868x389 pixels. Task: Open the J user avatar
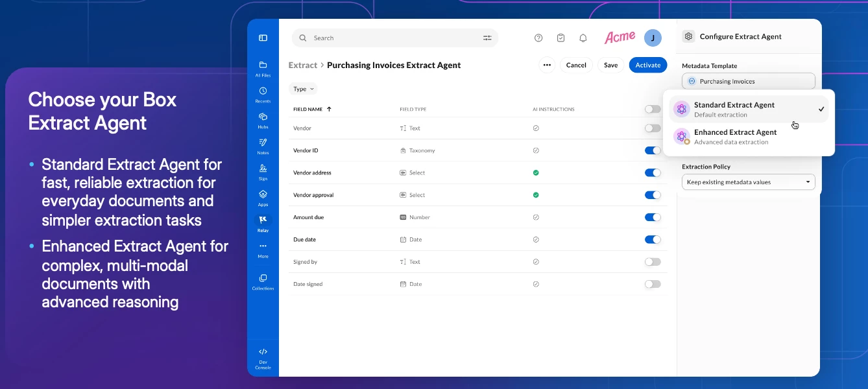click(653, 38)
